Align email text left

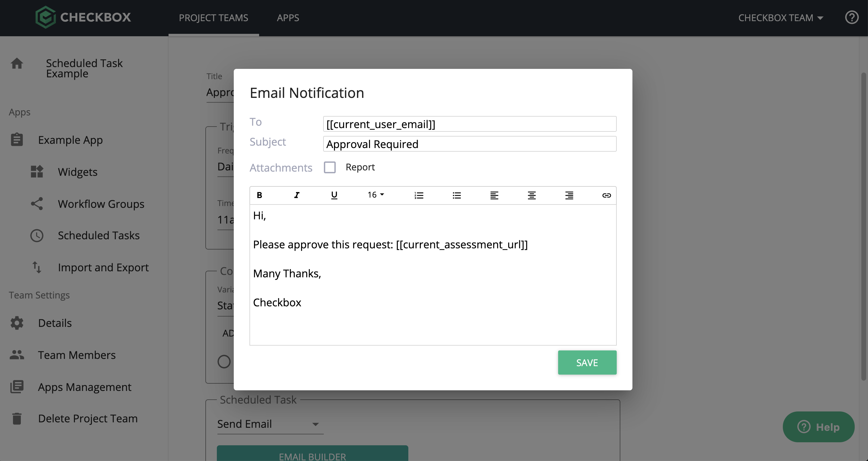click(x=494, y=195)
